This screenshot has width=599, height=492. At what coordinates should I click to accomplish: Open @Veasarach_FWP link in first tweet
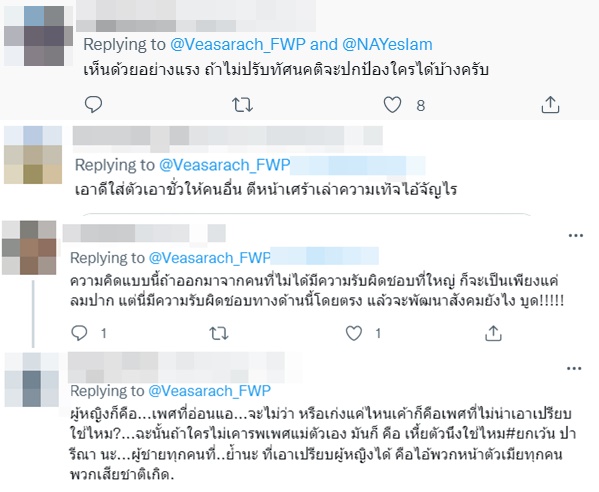tap(238, 45)
